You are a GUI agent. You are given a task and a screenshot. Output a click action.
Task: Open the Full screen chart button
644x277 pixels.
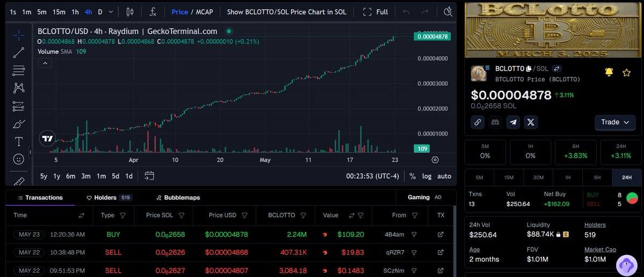coord(376,12)
